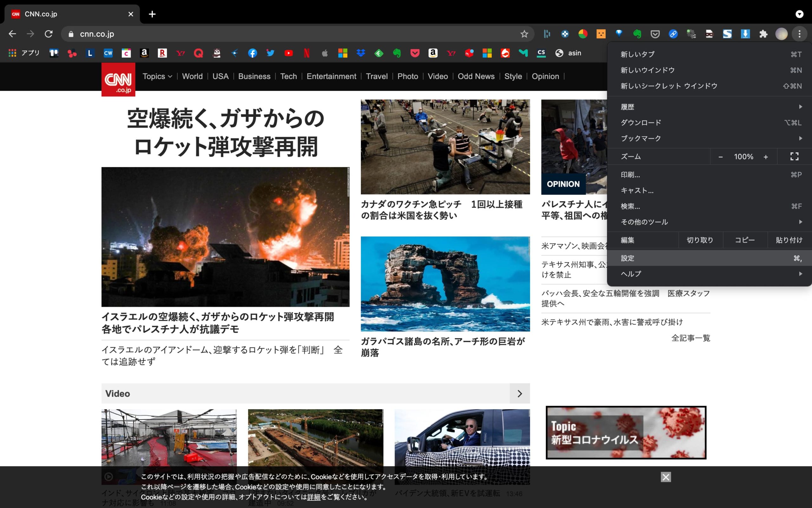Expand the その他のツール submenu
The width and height of the screenshot is (812, 508).
coord(709,222)
